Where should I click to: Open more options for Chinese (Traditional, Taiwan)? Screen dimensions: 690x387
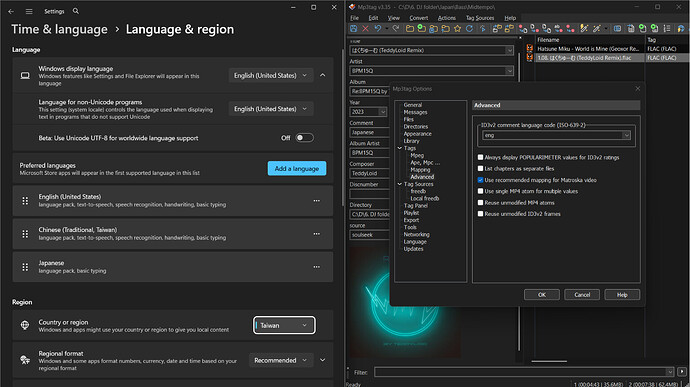tap(316, 234)
